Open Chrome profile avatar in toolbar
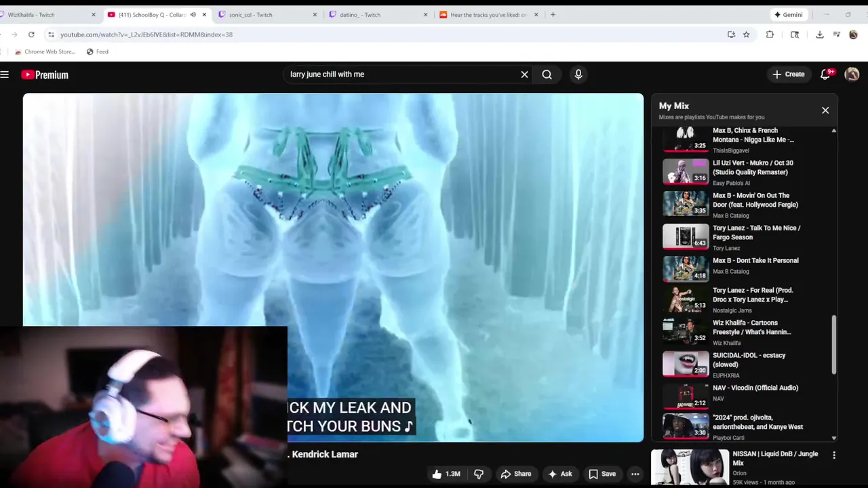The image size is (868, 488). 853,35
